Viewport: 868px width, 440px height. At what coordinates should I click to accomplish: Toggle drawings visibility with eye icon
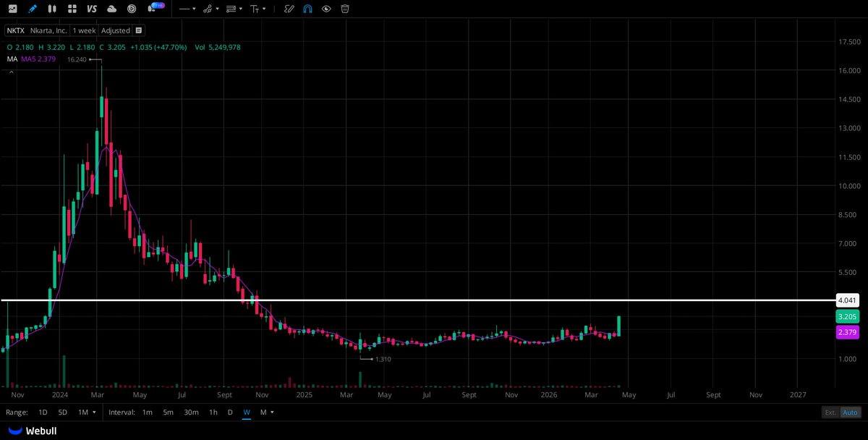pos(327,9)
